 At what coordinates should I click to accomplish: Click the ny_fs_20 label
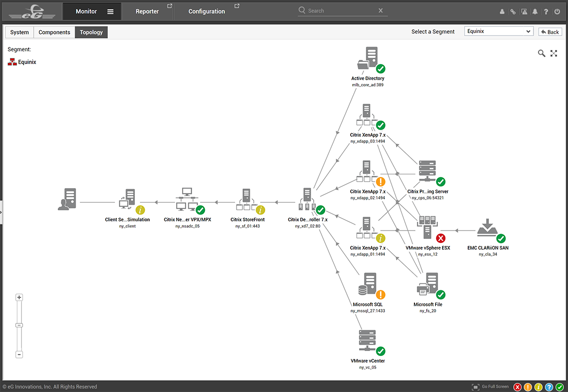click(428, 311)
